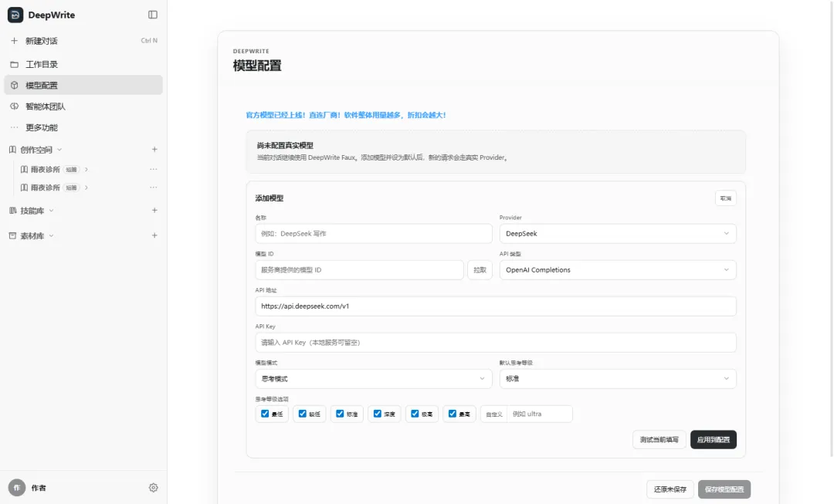834x504 pixels.
Task: Add a new item to 创作空间
Action: [x=154, y=150]
